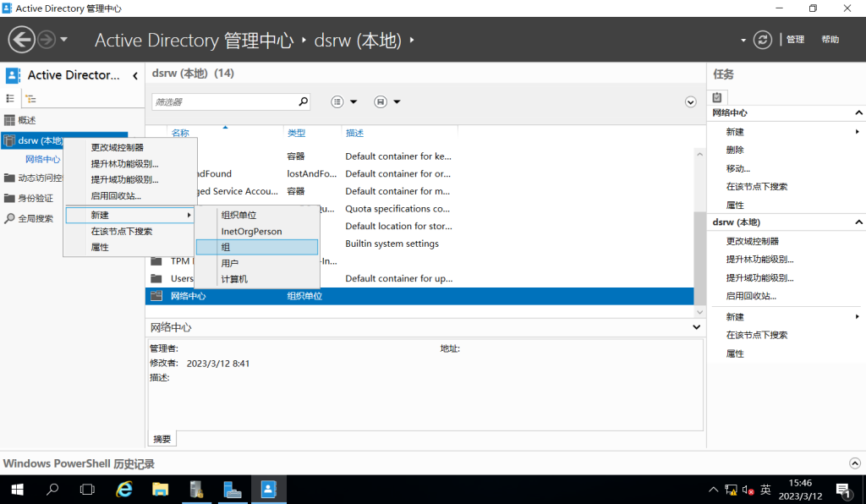Image resolution: width=866 pixels, height=504 pixels.
Task: Sort by 类型 column header
Action: tap(296, 133)
